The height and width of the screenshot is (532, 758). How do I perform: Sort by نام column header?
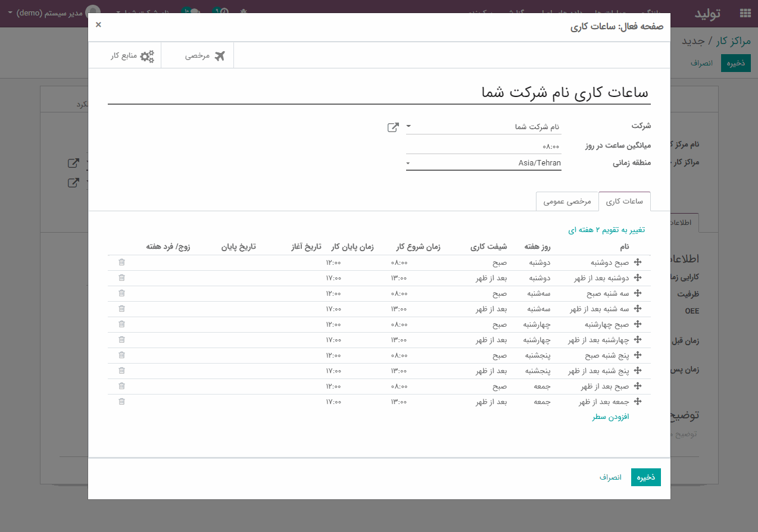pos(624,247)
